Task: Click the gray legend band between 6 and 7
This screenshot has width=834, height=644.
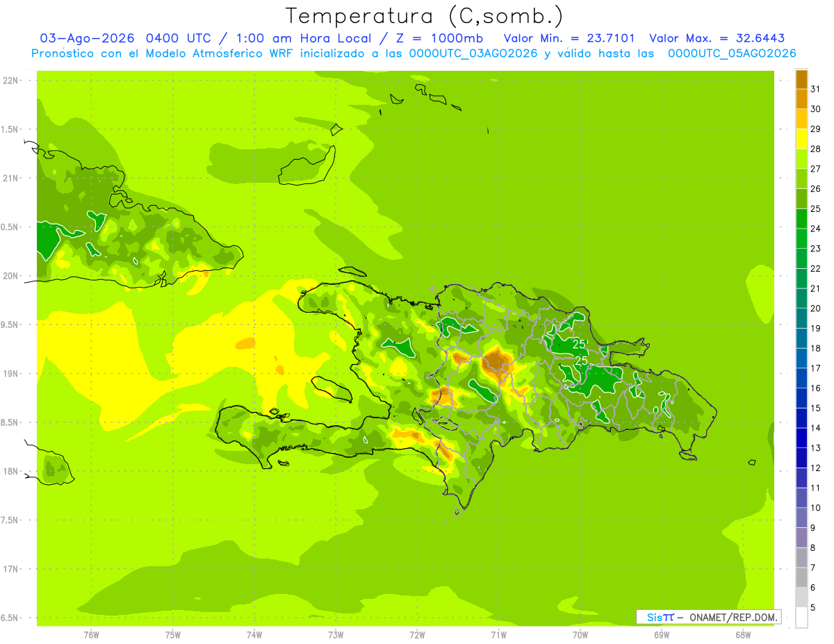Action: pos(801,577)
